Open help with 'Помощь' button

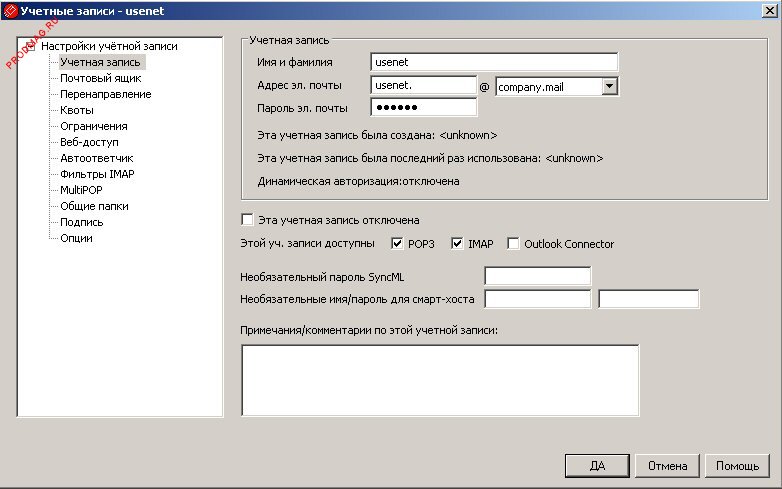pyautogui.click(x=737, y=466)
